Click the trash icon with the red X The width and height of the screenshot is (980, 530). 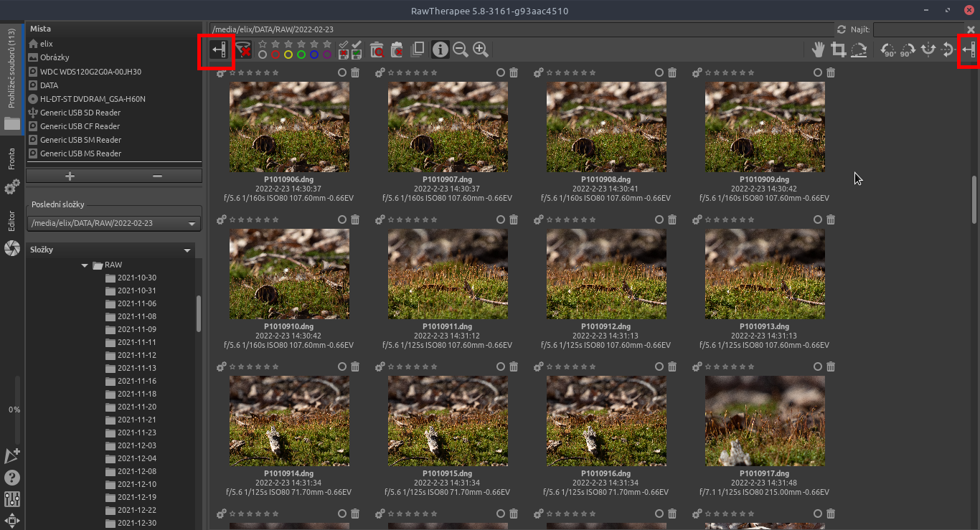click(x=397, y=49)
